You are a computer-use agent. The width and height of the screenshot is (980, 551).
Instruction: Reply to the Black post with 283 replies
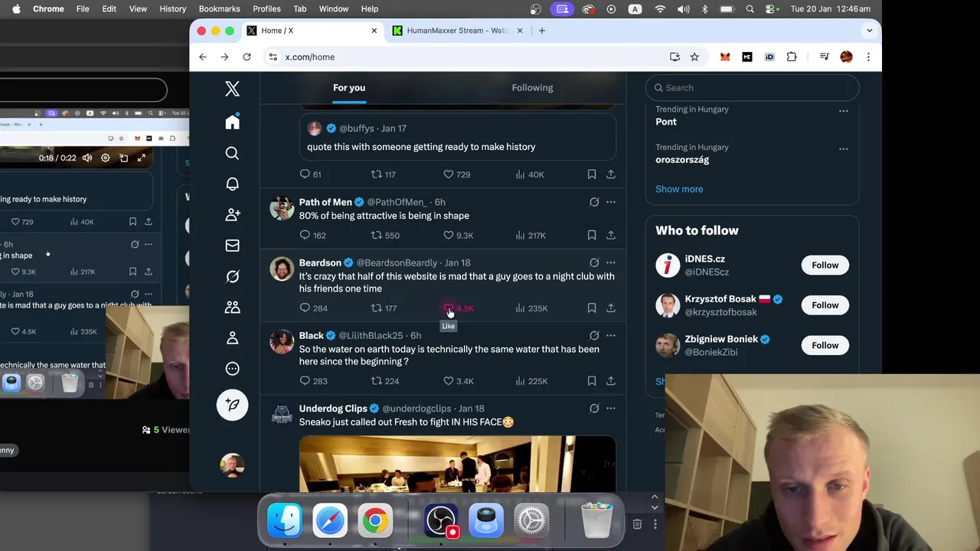(x=313, y=380)
